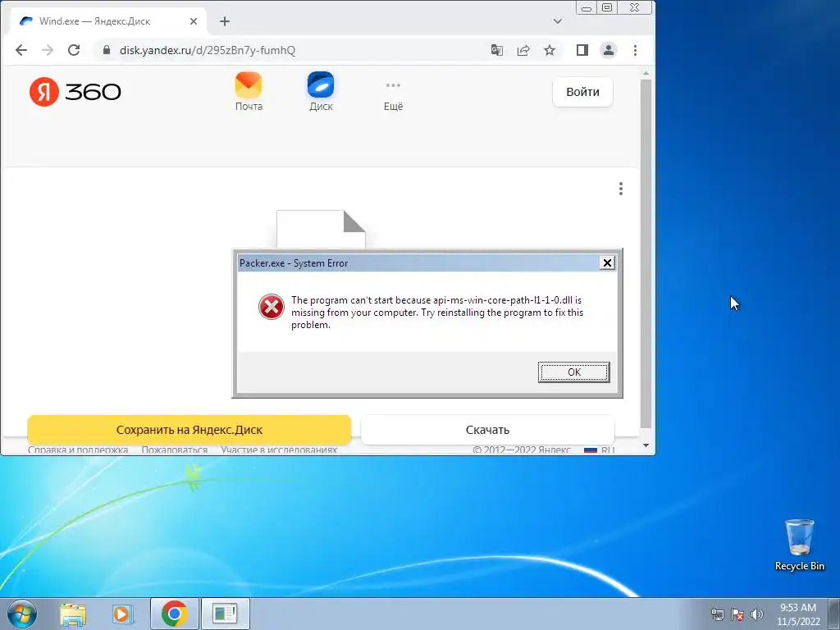Click the vertical scrollbar thumb
This screenshot has height=630, width=840.
646,254
